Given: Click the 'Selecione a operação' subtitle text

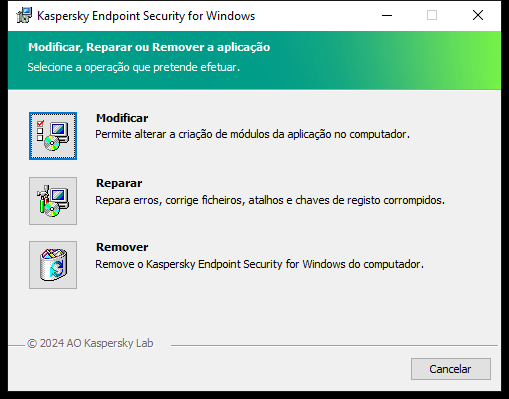Looking at the screenshot, I should pyautogui.click(x=134, y=67).
